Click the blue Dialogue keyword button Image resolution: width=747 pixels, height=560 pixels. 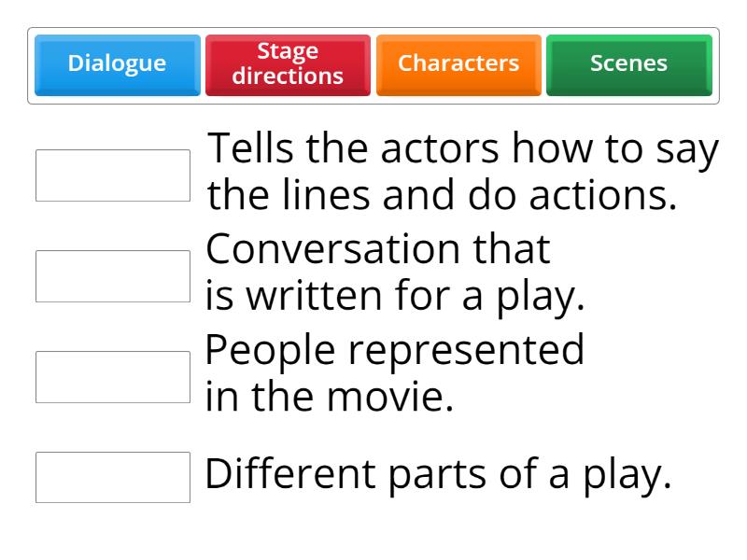tap(117, 63)
